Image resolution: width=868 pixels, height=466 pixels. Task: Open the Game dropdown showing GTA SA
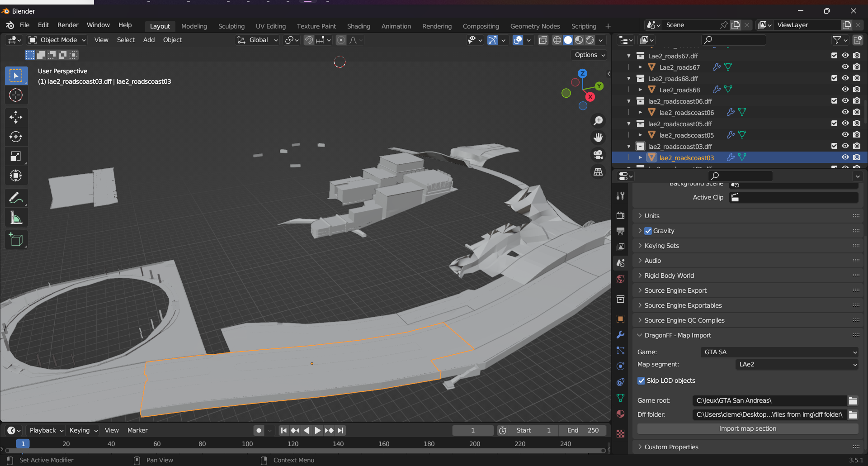pyautogui.click(x=778, y=352)
